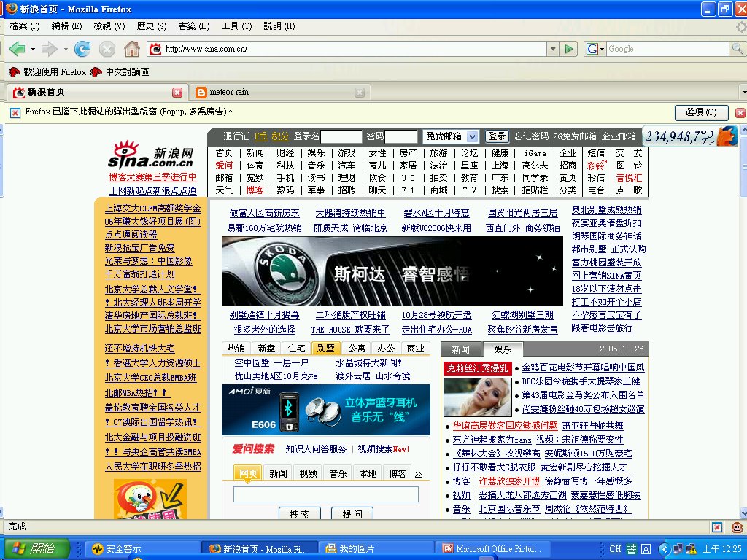Viewport: 747px width, 560px height.
Task: Open the 企业邮箱 link
Action: click(x=619, y=136)
